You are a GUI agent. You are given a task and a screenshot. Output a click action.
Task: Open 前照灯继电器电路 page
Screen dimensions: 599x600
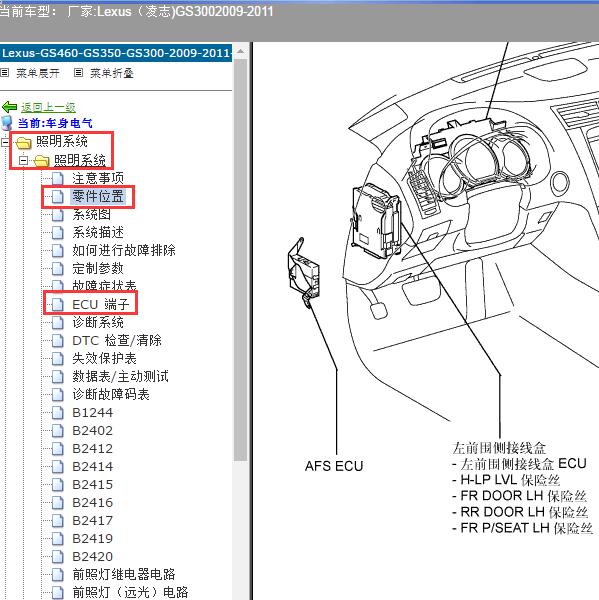coord(124,574)
